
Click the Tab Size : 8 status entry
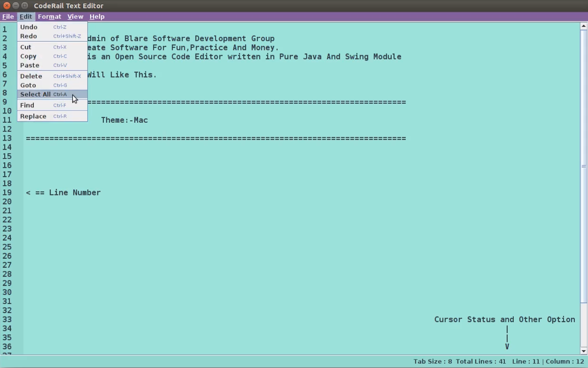(x=433, y=361)
